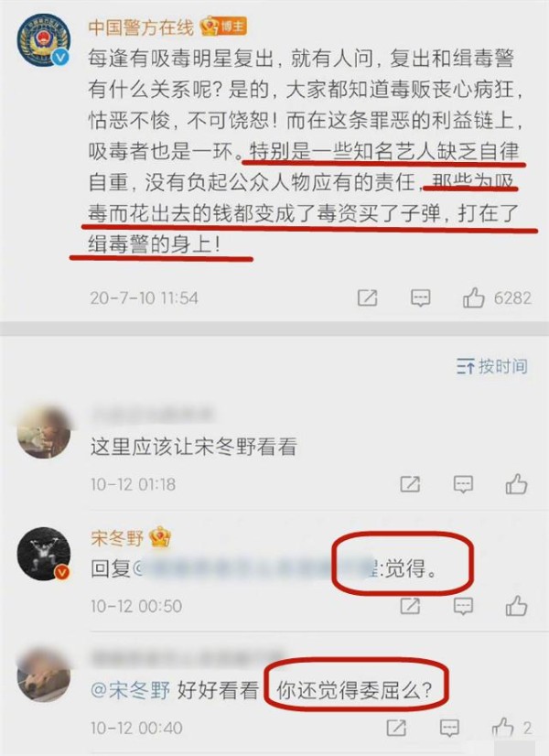
Task: View 宋冬野's profile avatar
Action: 44,553
